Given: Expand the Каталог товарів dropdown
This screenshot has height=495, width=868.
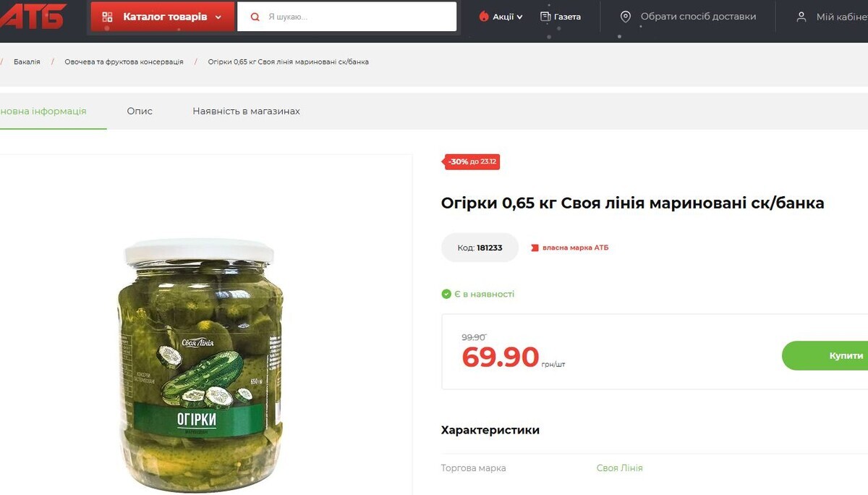Looking at the screenshot, I should click(x=163, y=17).
